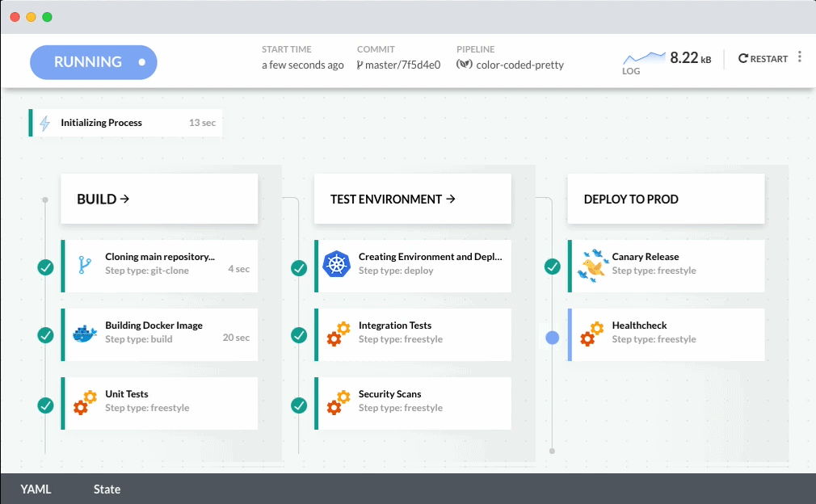Click the green checkmark on Canary Release
The width and height of the screenshot is (816, 504).
point(553,267)
